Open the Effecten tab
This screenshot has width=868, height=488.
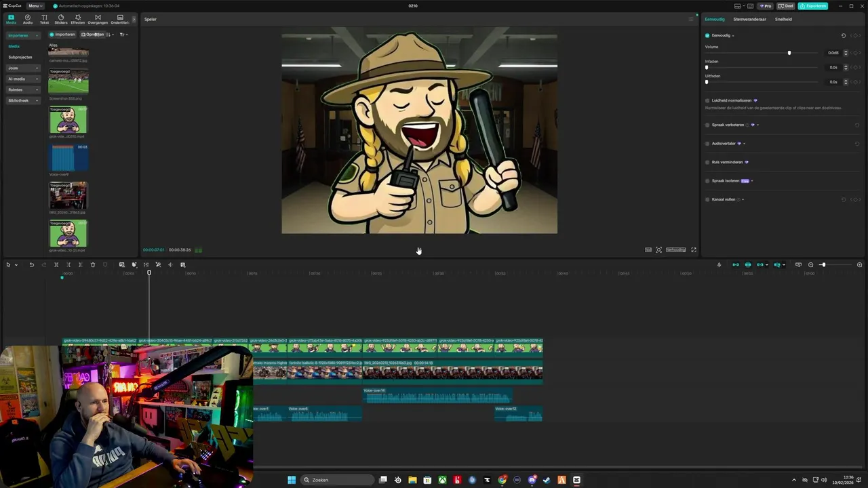(x=78, y=19)
